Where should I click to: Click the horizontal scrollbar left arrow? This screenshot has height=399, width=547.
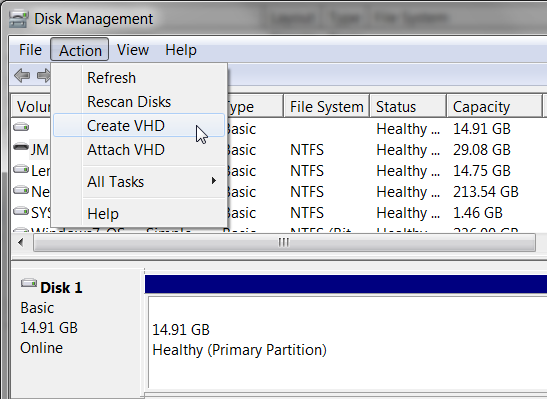tap(21, 242)
